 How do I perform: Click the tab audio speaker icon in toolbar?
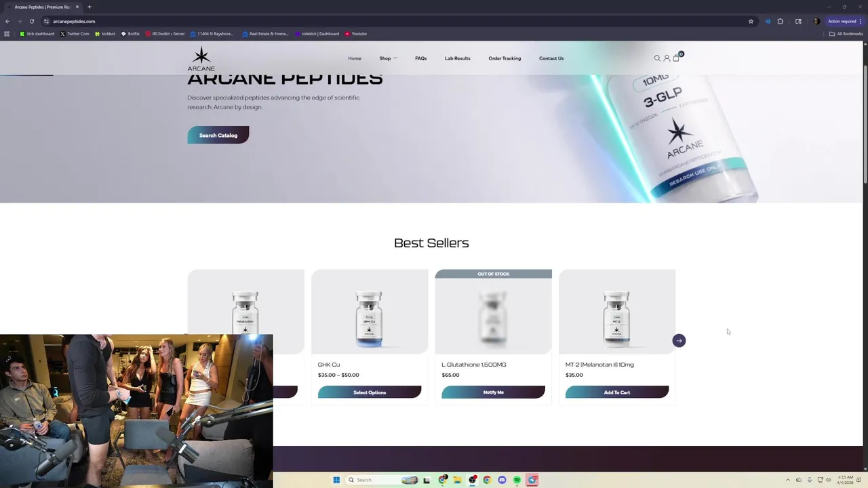[768, 21]
